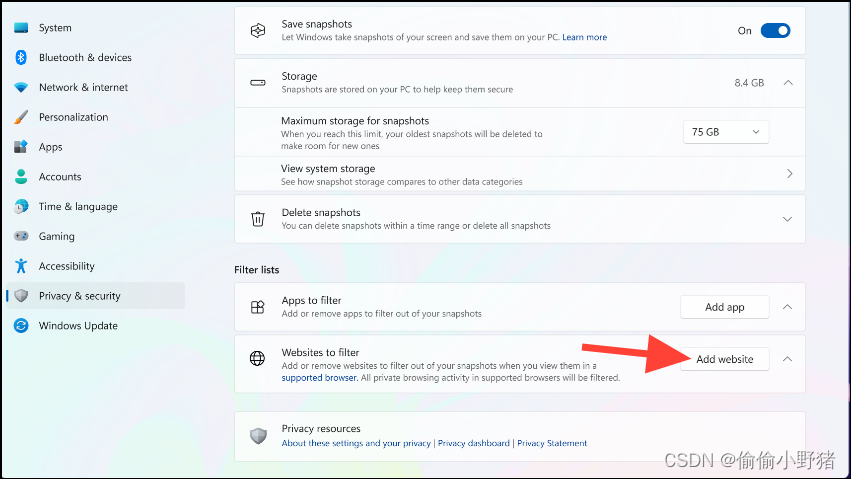Click the View system storage row title
Viewport: 851px width, 479px height.
click(328, 169)
